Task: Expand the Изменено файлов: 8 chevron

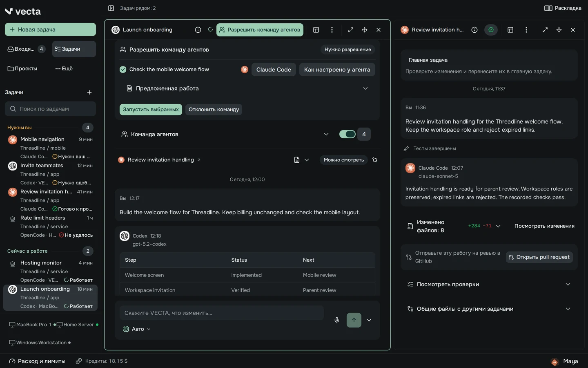Action: tap(498, 226)
